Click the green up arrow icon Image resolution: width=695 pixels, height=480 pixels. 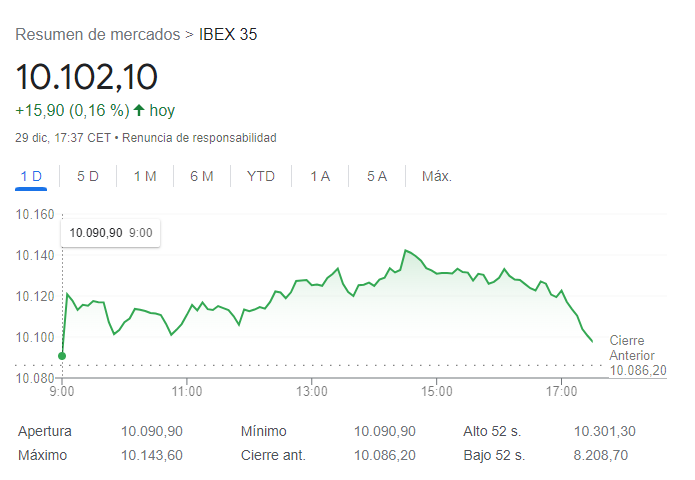point(139,110)
